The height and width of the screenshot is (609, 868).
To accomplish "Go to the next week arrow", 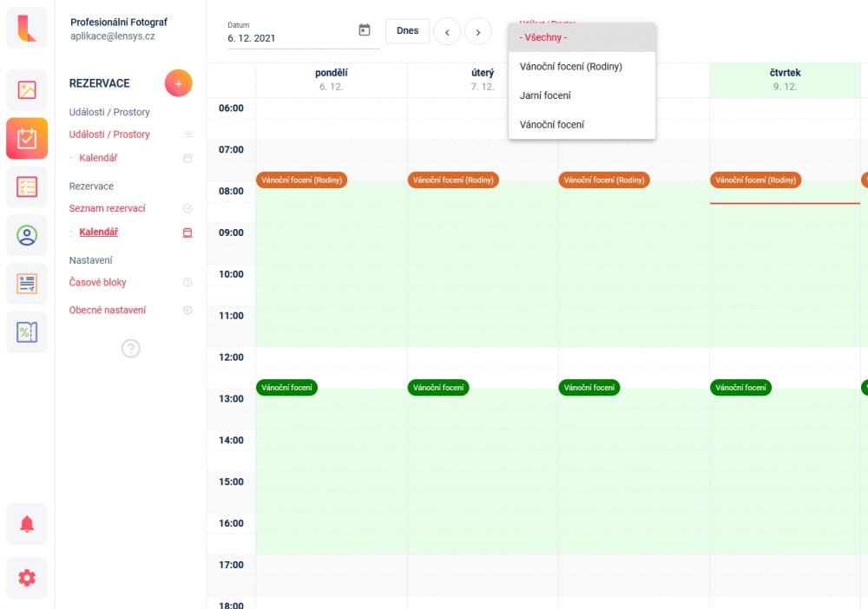I will point(477,32).
